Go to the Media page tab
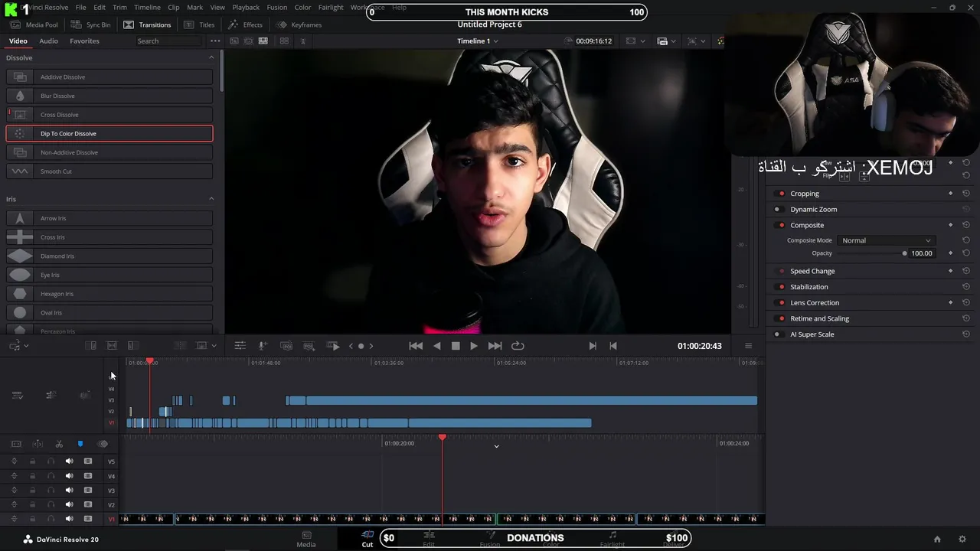 click(306, 540)
